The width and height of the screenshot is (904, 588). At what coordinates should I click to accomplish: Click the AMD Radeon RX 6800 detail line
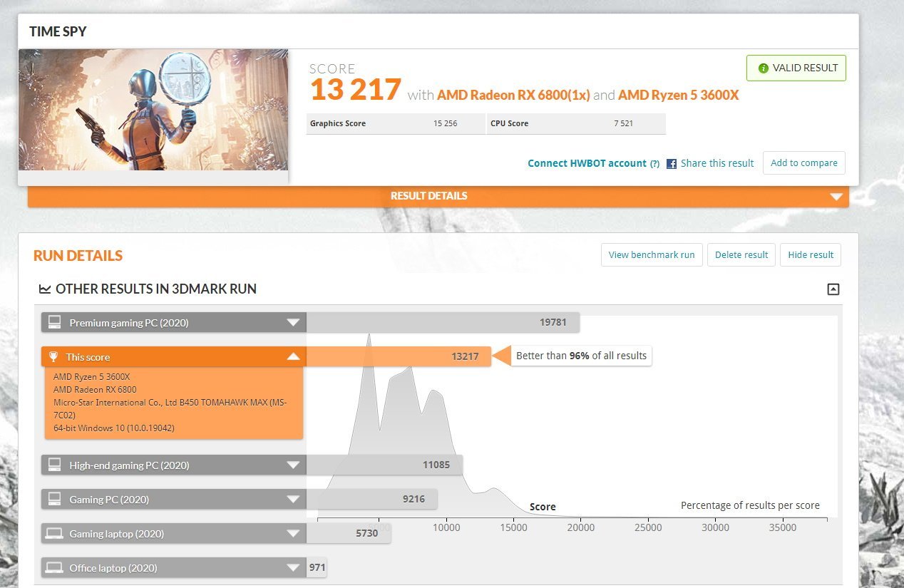pyautogui.click(x=95, y=389)
